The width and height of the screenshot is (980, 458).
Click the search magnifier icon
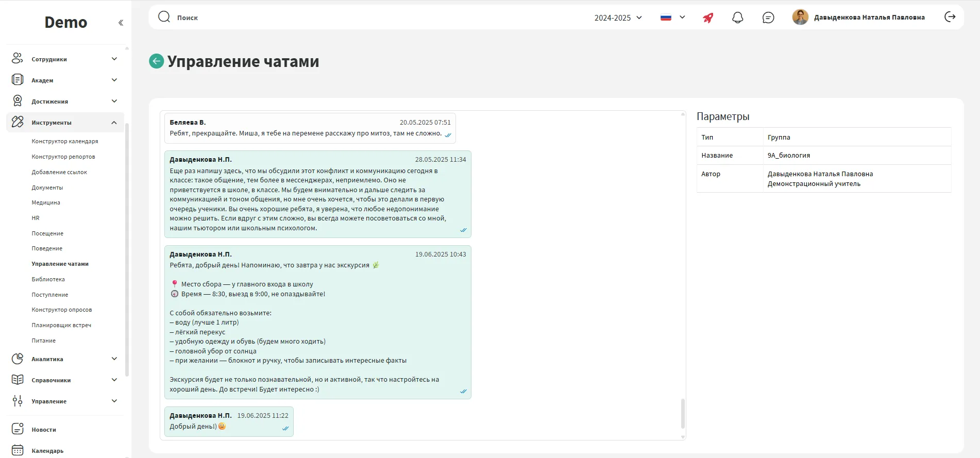coord(164,17)
